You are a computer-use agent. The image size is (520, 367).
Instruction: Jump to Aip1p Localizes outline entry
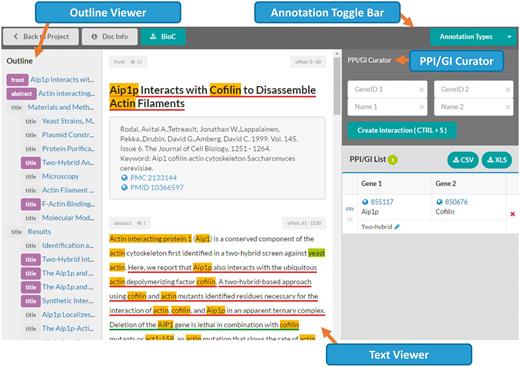click(x=68, y=315)
